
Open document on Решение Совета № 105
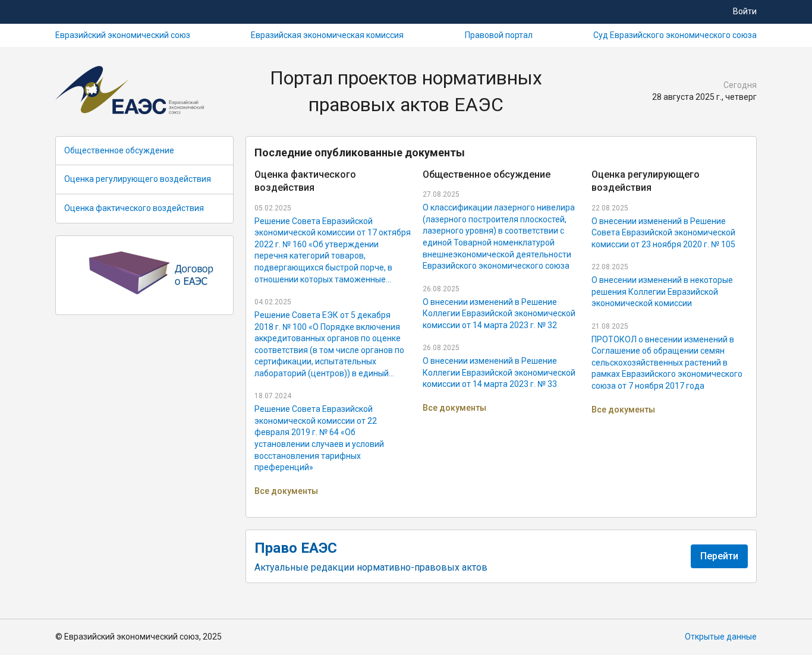click(663, 233)
